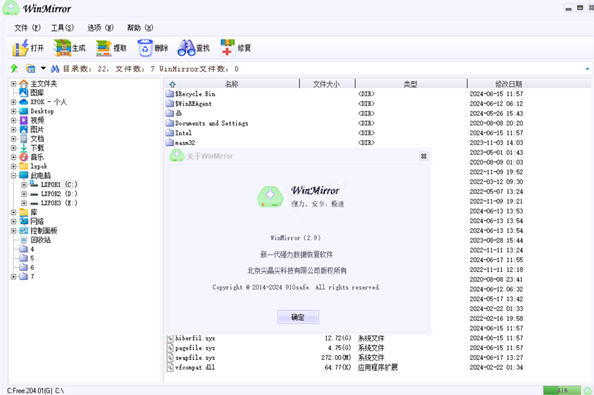The height and width of the screenshot is (395, 594).
Task: Click the 272.00(M) file size cell
Action: pos(336,358)
